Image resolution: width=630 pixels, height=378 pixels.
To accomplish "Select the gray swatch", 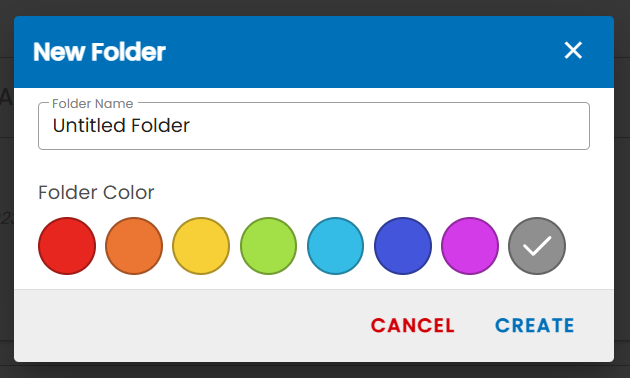I will tap(537, 246).
